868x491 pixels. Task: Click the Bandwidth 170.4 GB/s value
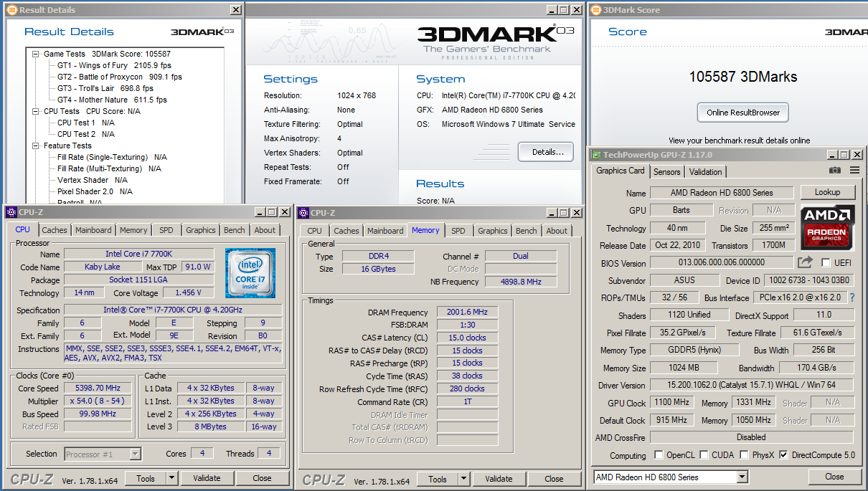(x=816, y=368)
